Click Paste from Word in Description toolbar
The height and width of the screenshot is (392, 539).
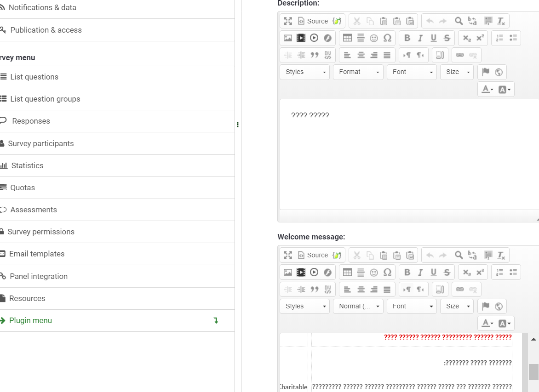[410, 21]
